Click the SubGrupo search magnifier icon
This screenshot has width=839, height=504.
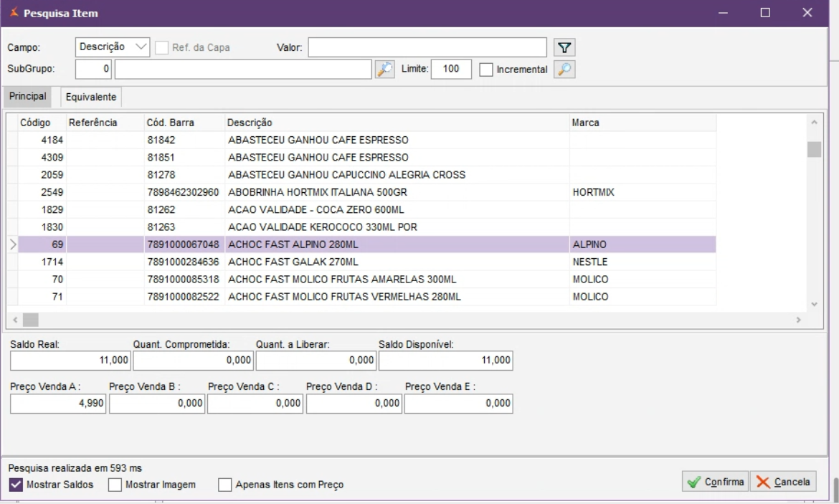[385, 70]
